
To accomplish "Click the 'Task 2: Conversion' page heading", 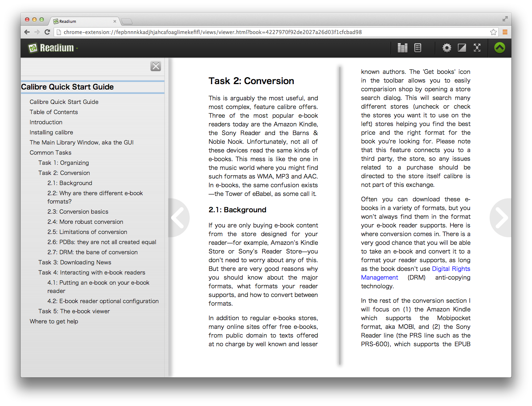I will (x=251, y=81).
